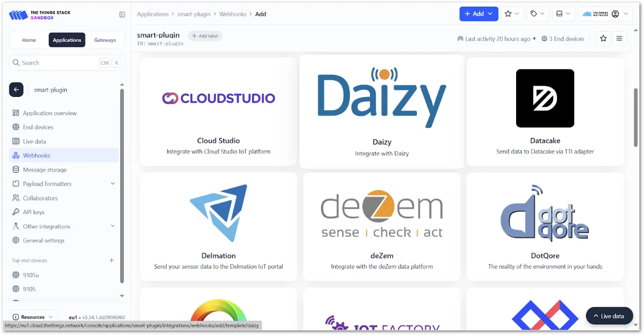Expand the Other integrations submenu
Viewport: 644px width, 335px height.
pyautogui.click(x=113, y=226)
